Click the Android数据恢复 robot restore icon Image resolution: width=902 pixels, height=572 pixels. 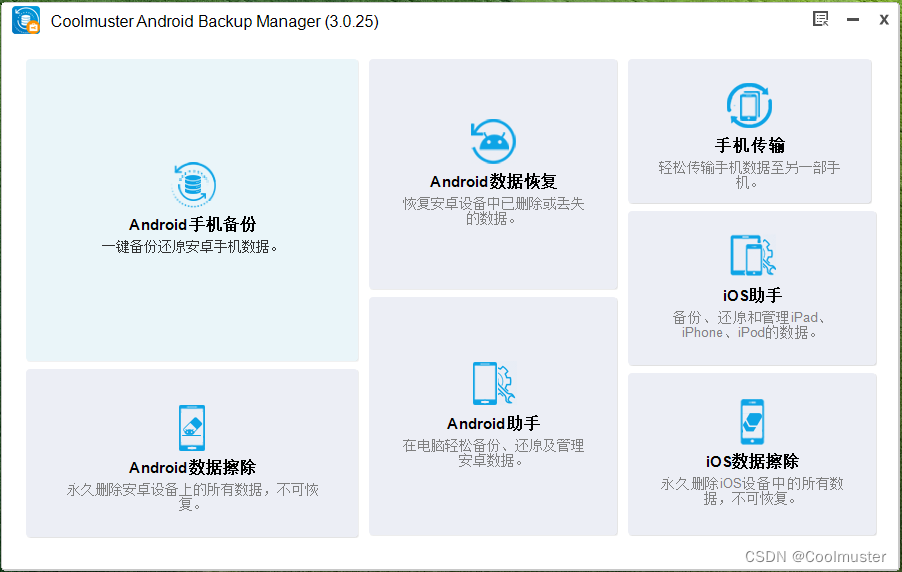tap(493, 142)
